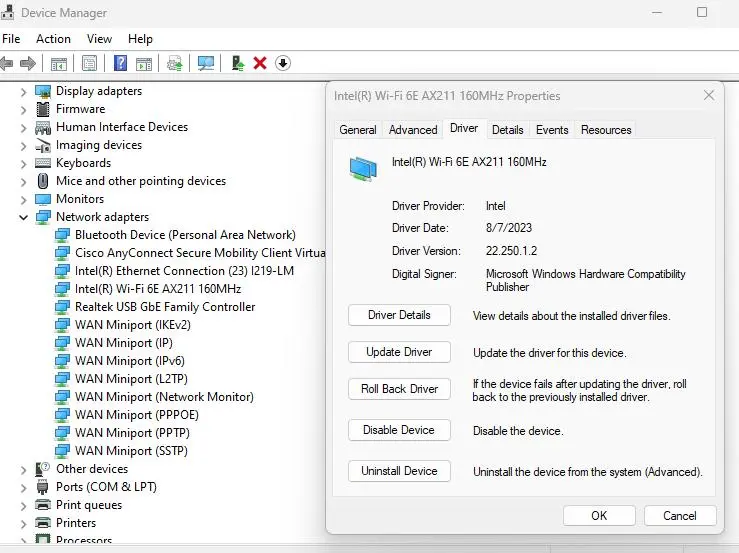The image size is (739, 553).
Task: Switch to the Details tab
Action: pyautogui.click(x=508, y=130)
